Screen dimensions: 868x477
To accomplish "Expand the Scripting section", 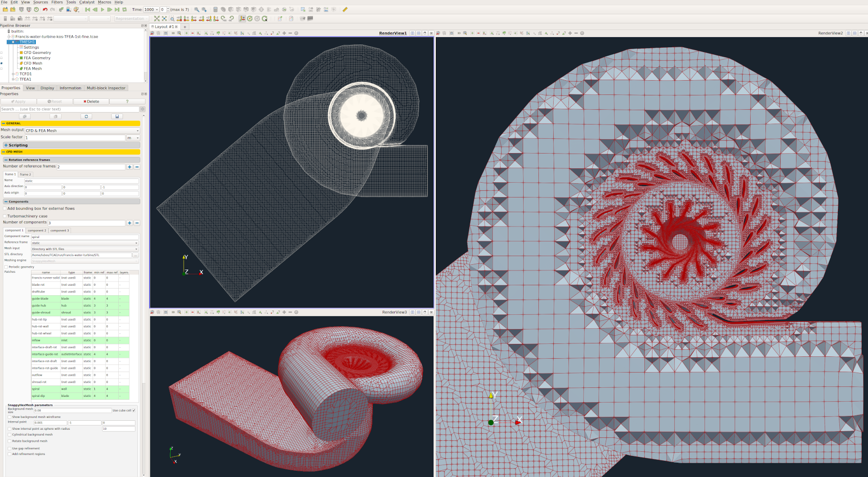I will (6, 145).
